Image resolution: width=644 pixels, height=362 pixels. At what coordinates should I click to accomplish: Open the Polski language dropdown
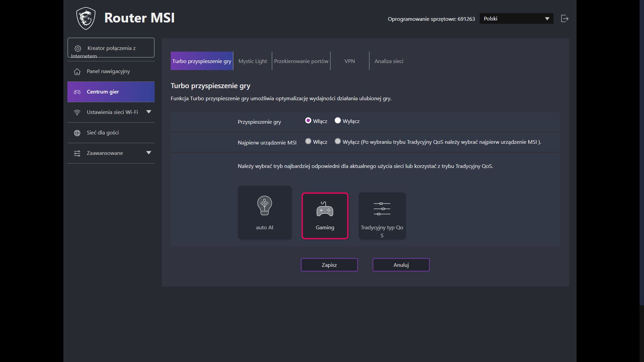517,18
